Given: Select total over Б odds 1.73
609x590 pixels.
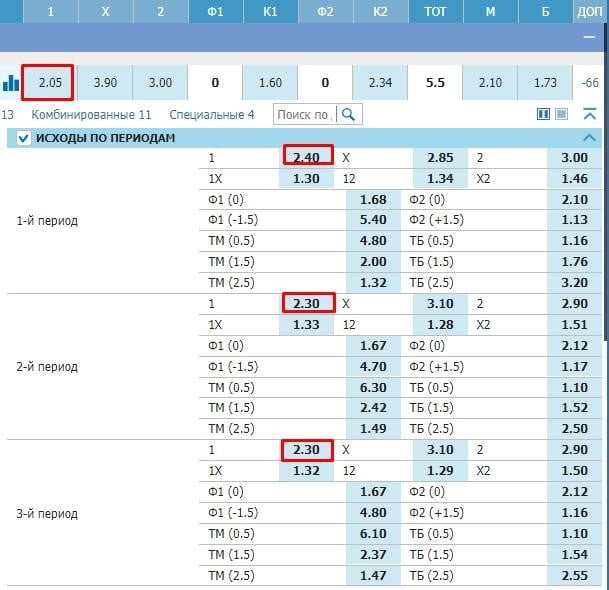Looking at the screenshot, I should (x=545, y=83).
